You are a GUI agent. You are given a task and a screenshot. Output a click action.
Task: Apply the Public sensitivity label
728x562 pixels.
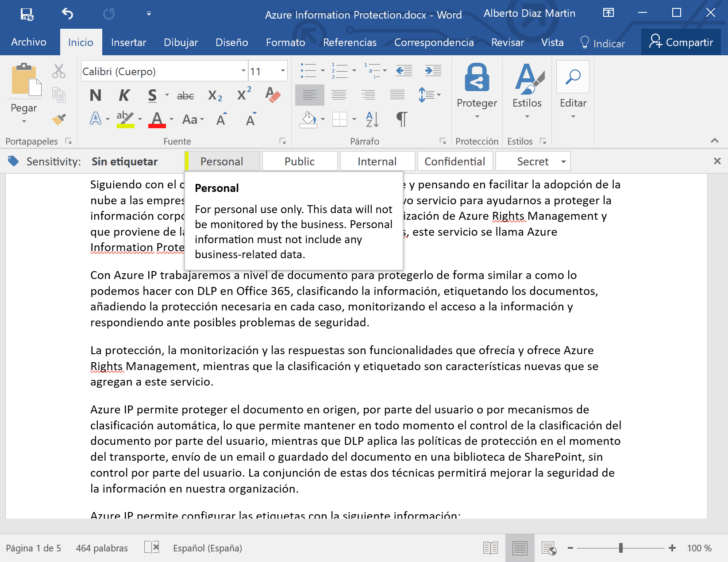point(300,161)
